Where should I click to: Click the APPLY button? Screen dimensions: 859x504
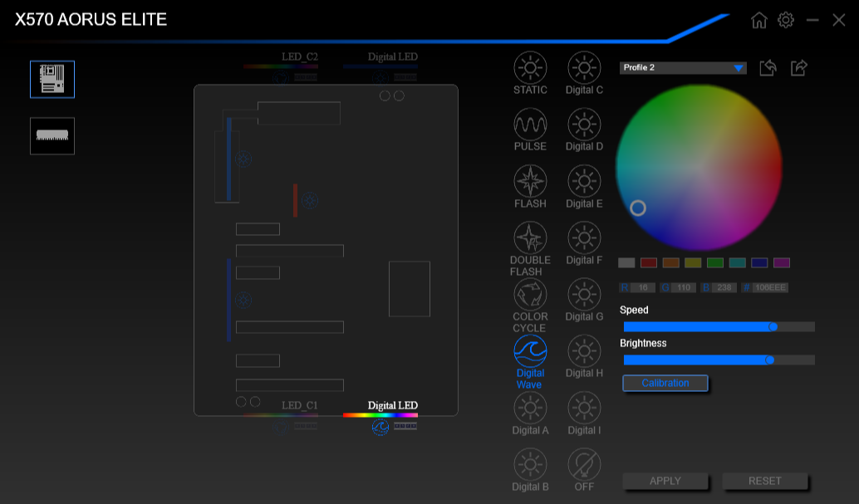pyautogui.click(x=665, y=481)
